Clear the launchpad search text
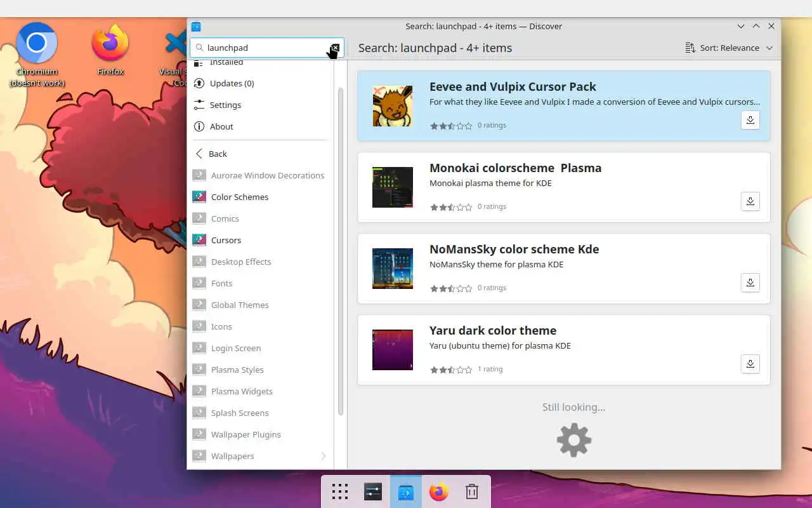Screen dimensions: 812x508 [x=335, y=48]
